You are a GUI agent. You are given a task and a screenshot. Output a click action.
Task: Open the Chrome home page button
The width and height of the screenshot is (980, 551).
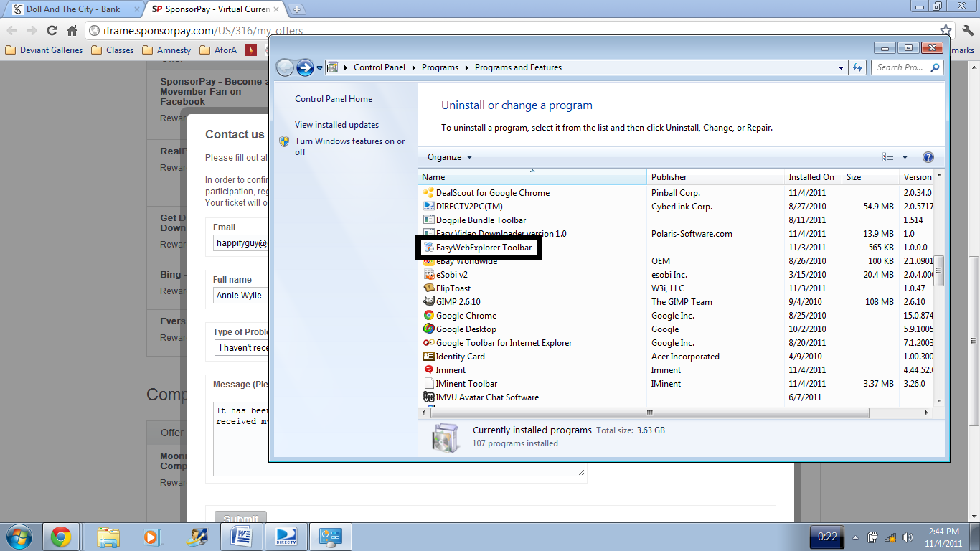click(72, 31)
